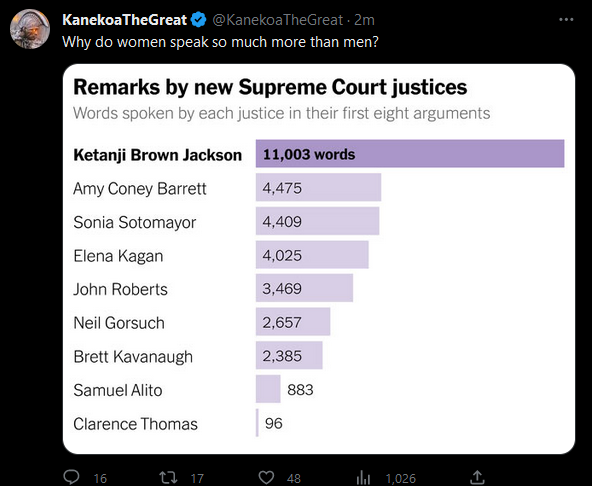The height and width of the screenshot is (486, 592).
Task: Click the 48 likes count
Action: click(x=294, y=478)
